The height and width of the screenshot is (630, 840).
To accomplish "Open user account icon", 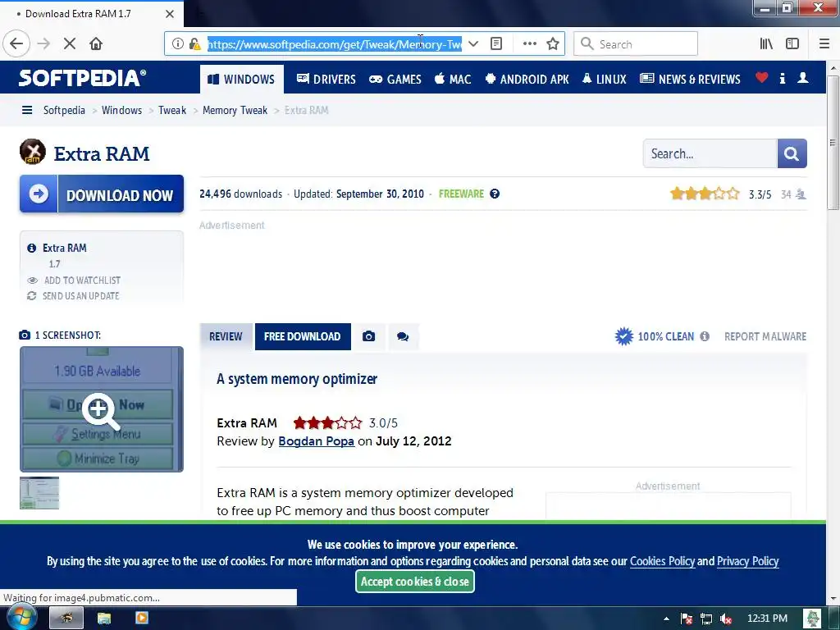I will tap(802, 78).
